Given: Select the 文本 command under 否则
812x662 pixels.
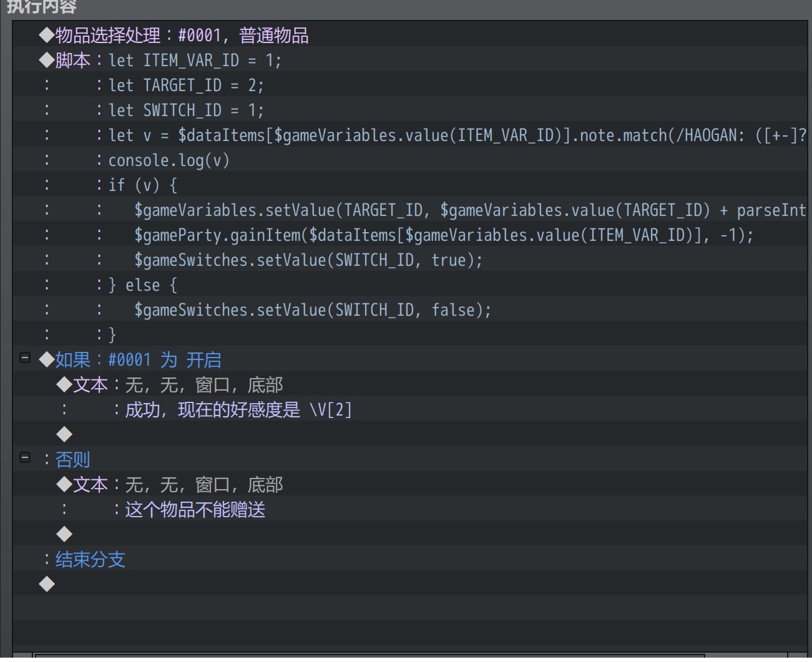Looking at the screenshot, I should [410, 484].
